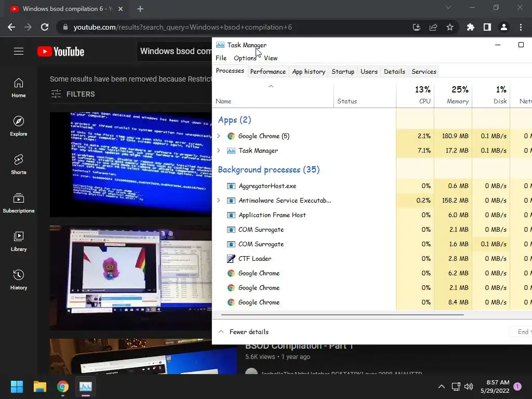This screenshot has height=399, width=532.
Task: Switch to Details tab
Action: click(x=395, y=72)
